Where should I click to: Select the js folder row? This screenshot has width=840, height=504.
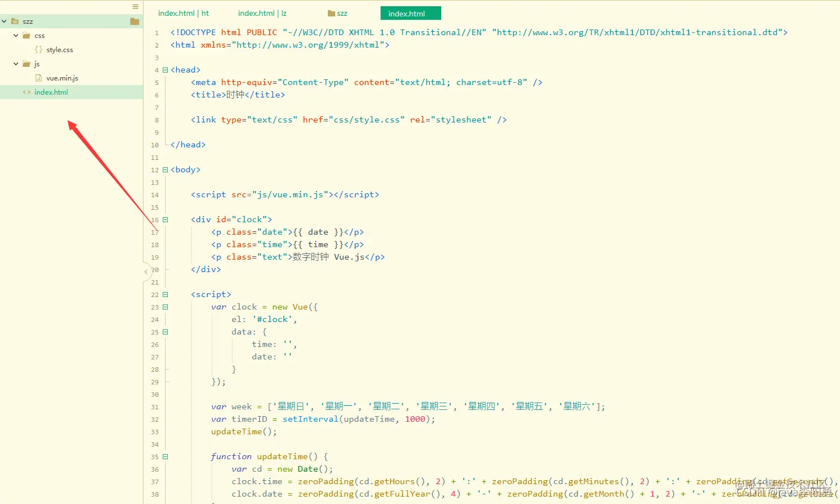click(71, 64)
